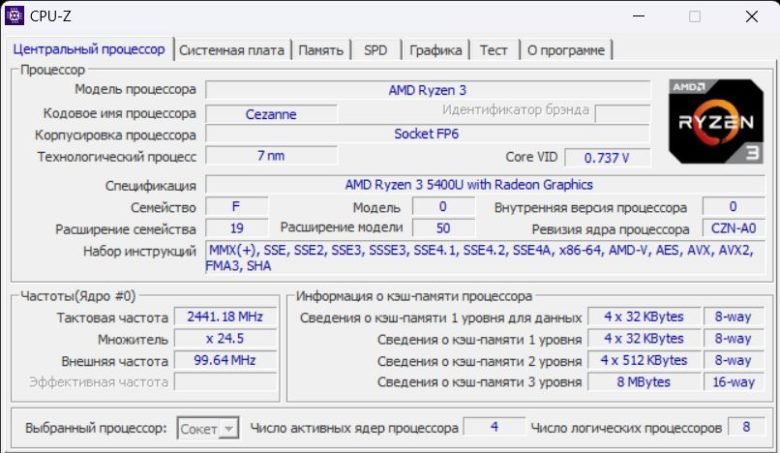Click the Расширение семейства value 19

(236, 228)
